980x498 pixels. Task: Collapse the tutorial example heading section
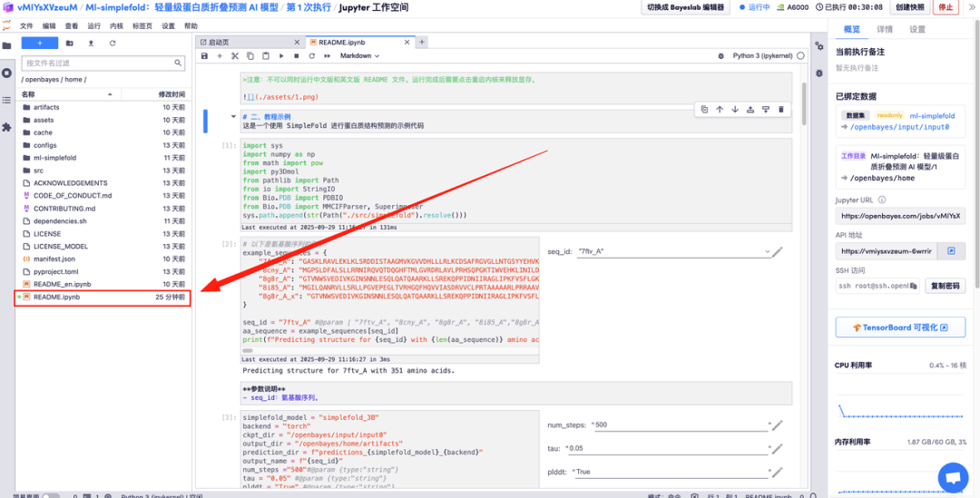point(206,121)
